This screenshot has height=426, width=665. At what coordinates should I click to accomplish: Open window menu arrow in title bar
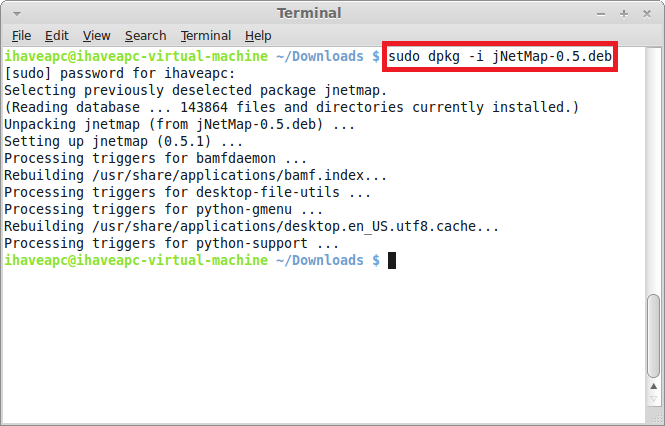click(x=17, y=14)
